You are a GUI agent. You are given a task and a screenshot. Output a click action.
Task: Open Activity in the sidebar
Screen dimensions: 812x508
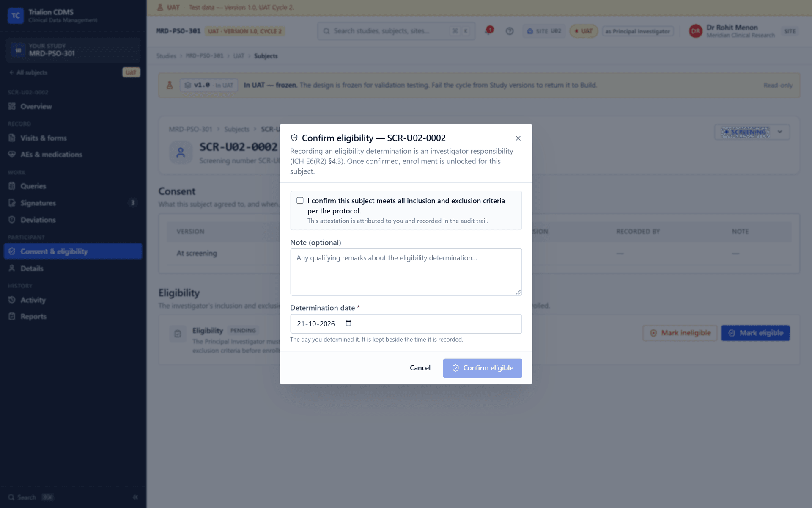pos(73,300)
